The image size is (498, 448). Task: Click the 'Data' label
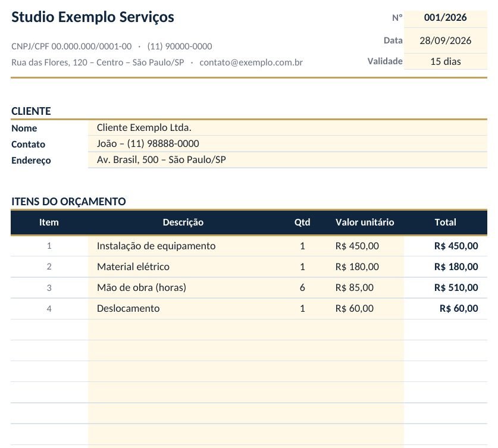pos(393,40)
